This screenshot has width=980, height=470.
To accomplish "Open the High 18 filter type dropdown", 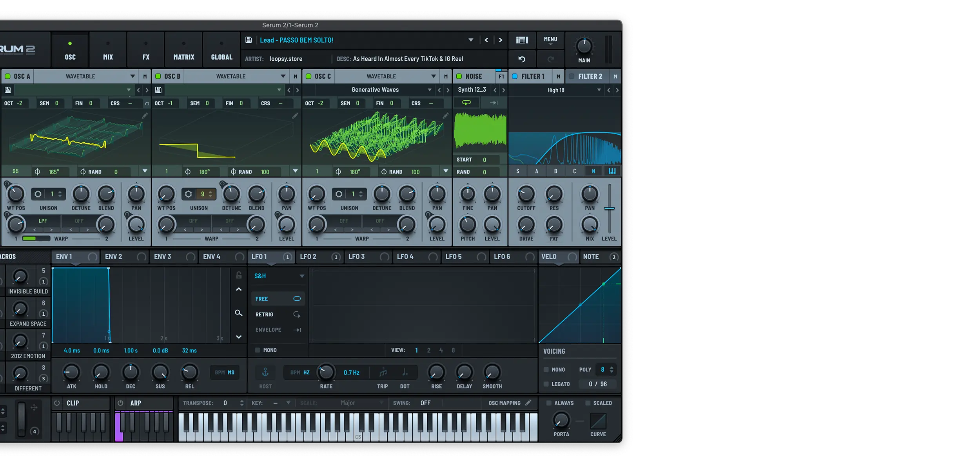I will 556,90.
